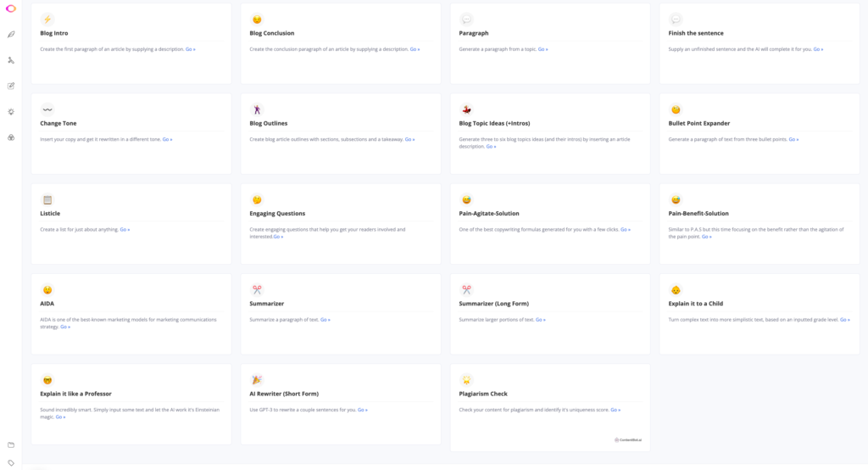
Task: Click Go link on AI Rewriter card
Action: pyautogui.click(x=363, y=410)
